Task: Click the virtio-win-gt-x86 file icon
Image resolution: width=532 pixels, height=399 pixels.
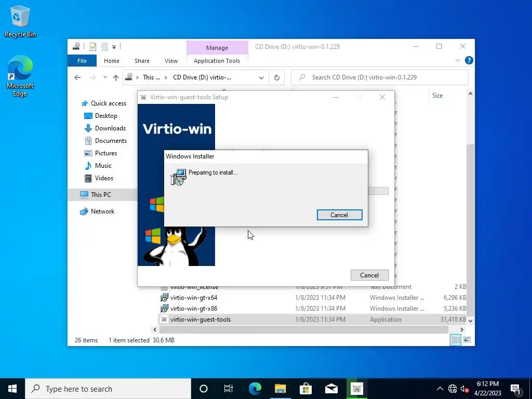Action: coord(164,309)
